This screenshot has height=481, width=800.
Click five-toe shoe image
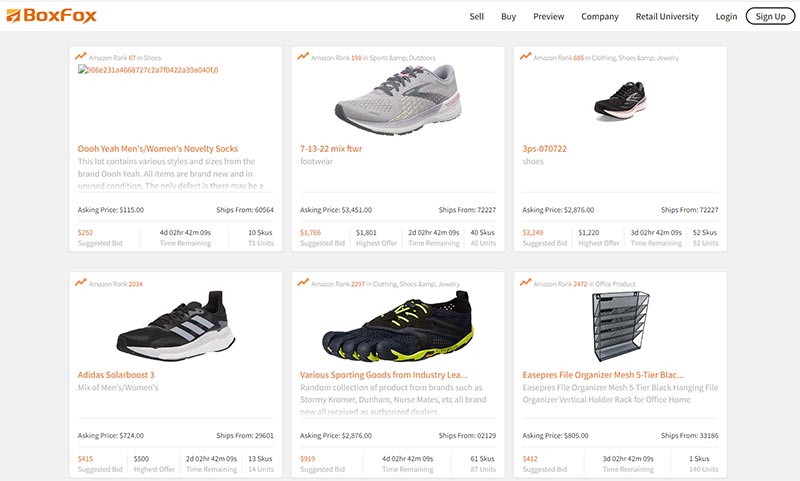coord(398,325)
